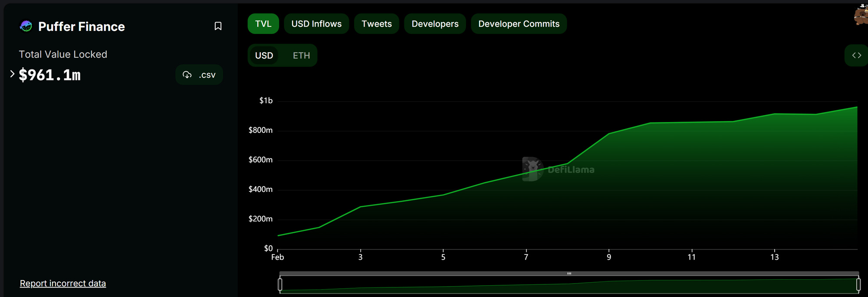Click the 11 date tick on x-axis

click(692, 257)
